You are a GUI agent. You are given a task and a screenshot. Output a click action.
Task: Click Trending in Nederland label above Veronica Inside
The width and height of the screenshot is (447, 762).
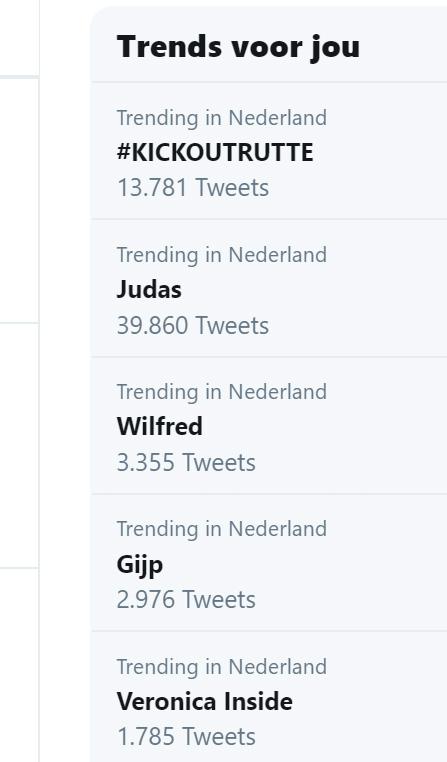tap(222, 667)
